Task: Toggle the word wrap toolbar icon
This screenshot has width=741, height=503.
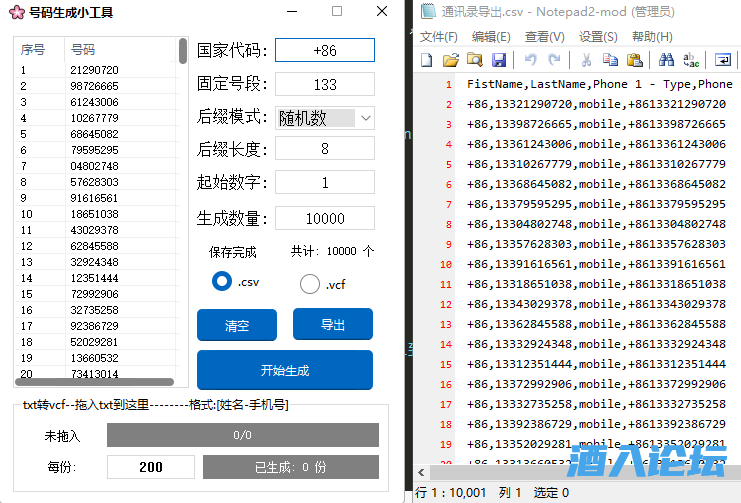Action: click(x=723, y=60)
